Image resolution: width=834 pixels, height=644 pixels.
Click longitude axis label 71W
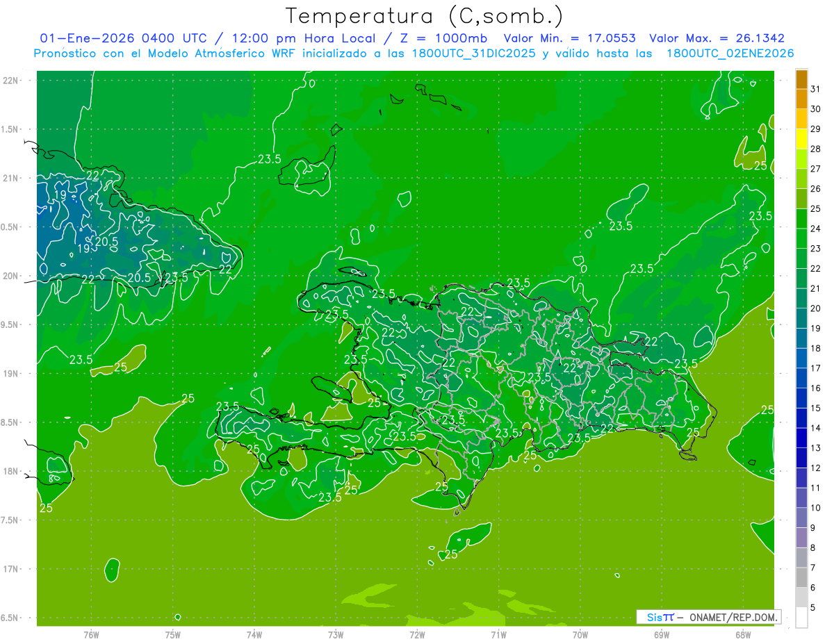click(498, 634)
